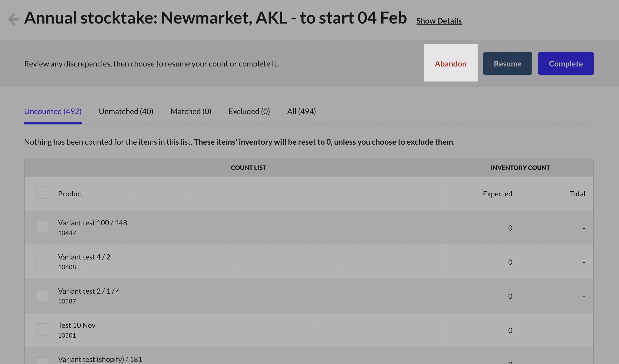Select the Matched (0) tab

coord(191,112)
